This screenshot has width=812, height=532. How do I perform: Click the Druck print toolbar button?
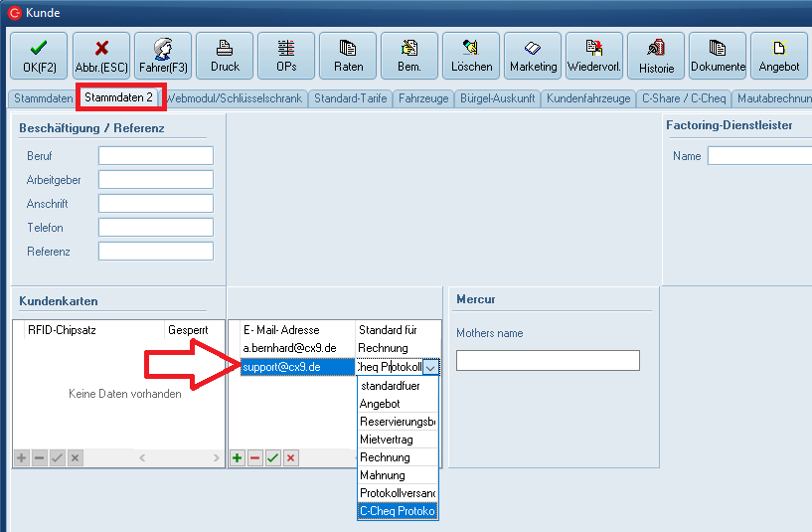click(x=225, y=56)
